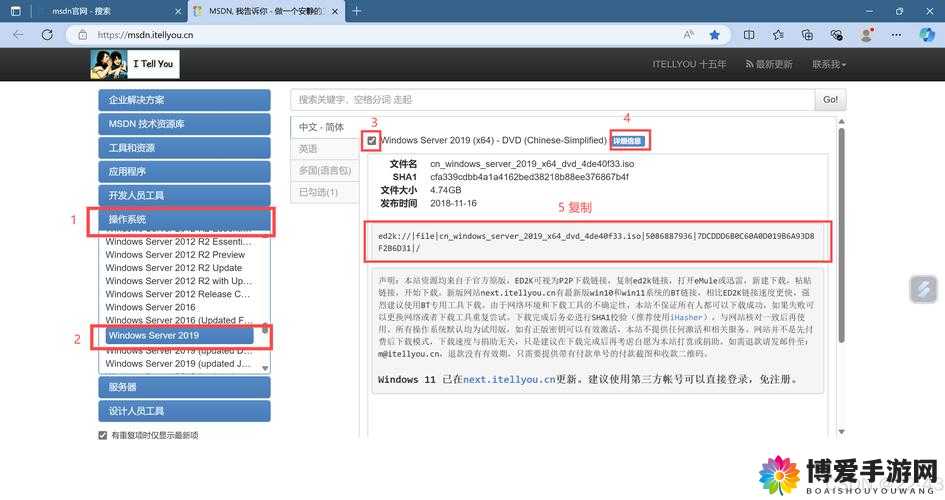Click the content pane scroll up arrow
This screenshot has height=500, width=945.
pyautogui.click(x=841, y=122)
